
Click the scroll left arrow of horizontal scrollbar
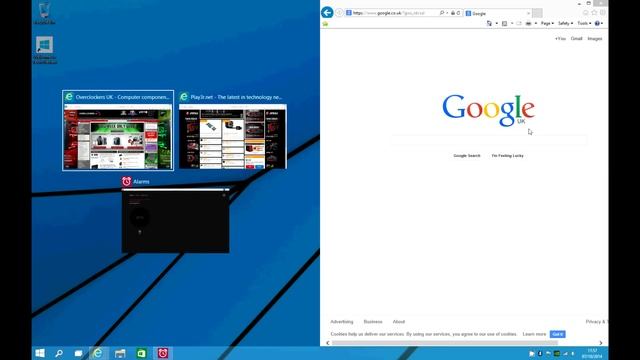[327, 343]
